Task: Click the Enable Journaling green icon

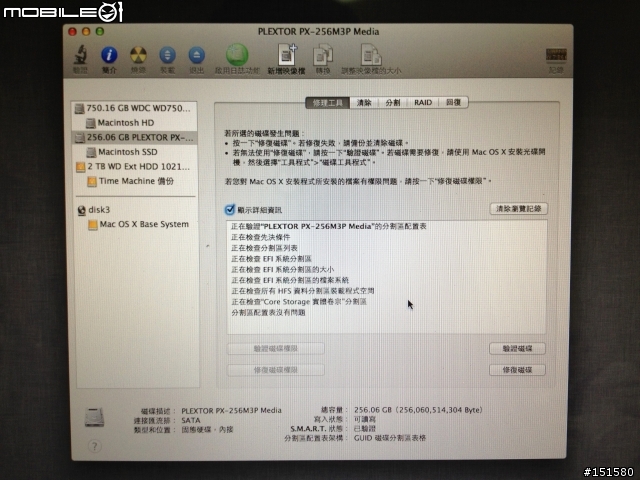Action: (x=238, y=55)
